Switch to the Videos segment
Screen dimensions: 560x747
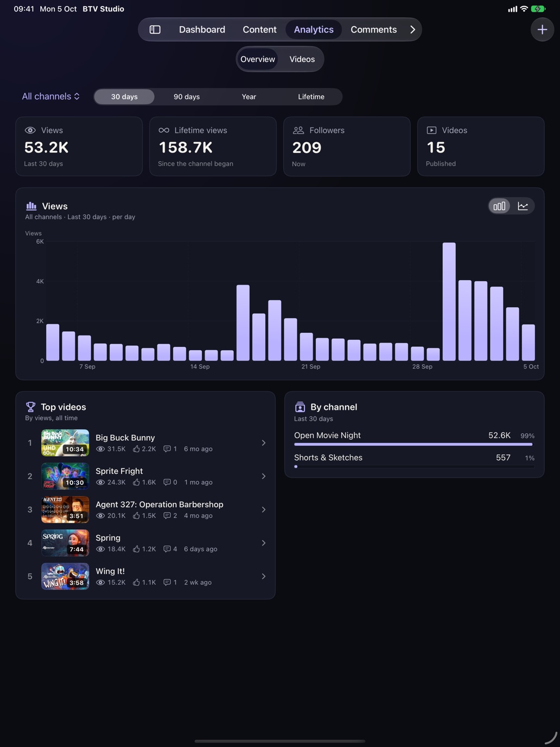[x=302, y=59]
